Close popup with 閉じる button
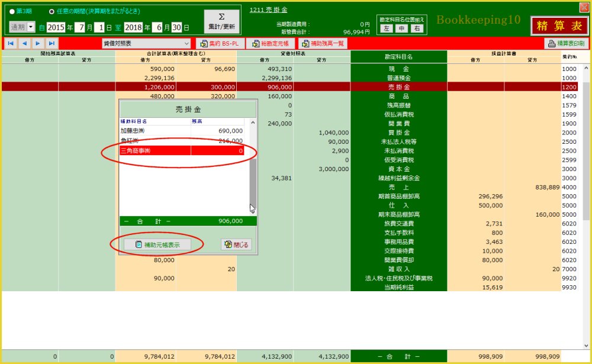 (236, 244)
